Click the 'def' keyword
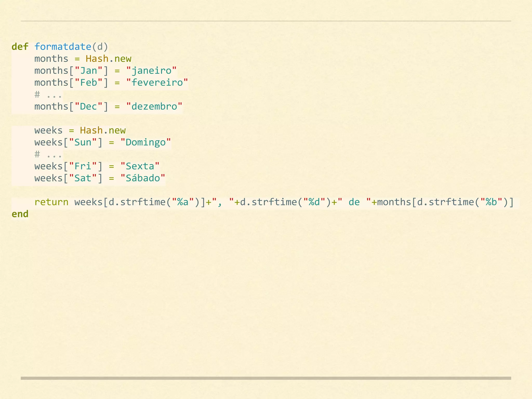The image size is (532, 399). tap(20, 47)
